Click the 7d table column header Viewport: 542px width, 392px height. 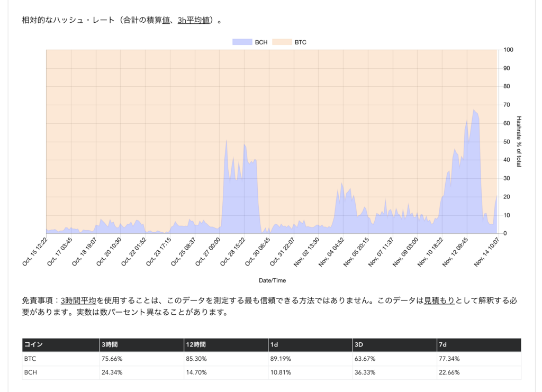[479, 345]
